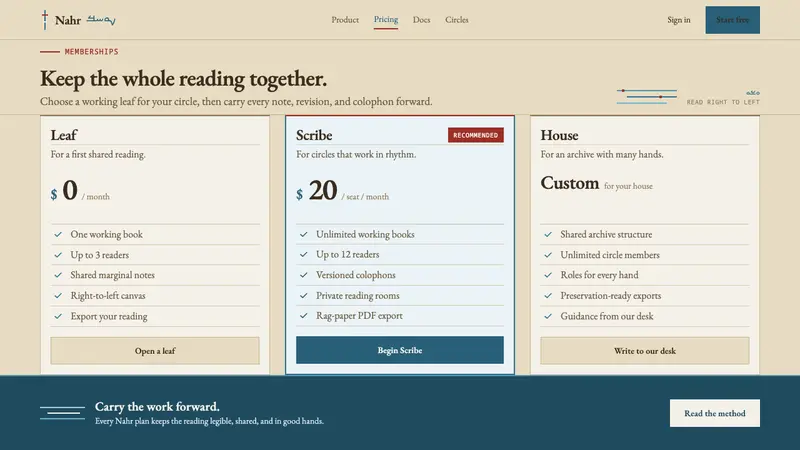Click the Sign in link
Viewport: 800px width, 450px height.
click(x=679, y=20)
